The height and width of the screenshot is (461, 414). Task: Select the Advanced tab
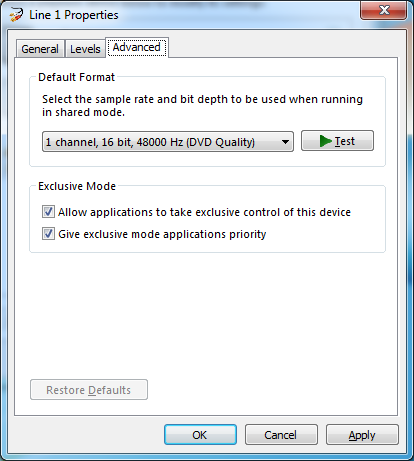click(x=137, y=47)
